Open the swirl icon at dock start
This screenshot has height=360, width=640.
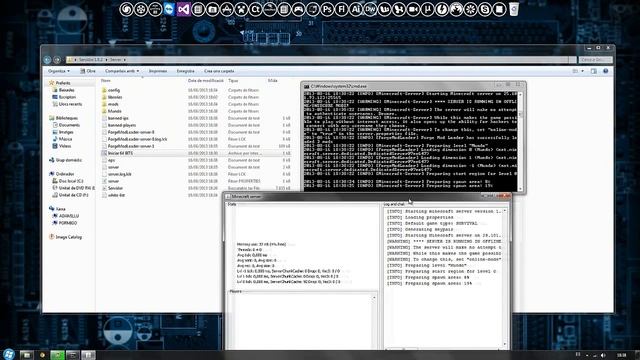pyautogui.click(x=126, y=9)
